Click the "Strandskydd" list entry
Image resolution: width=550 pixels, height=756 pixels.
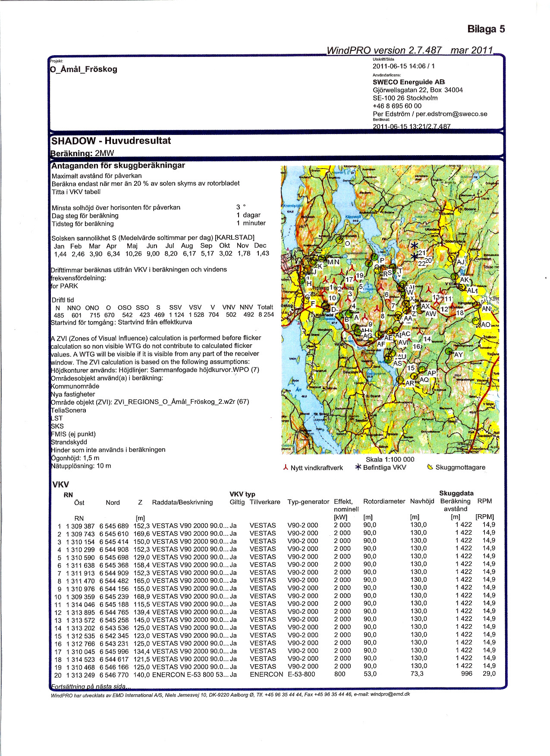click(x=69, y=442)
